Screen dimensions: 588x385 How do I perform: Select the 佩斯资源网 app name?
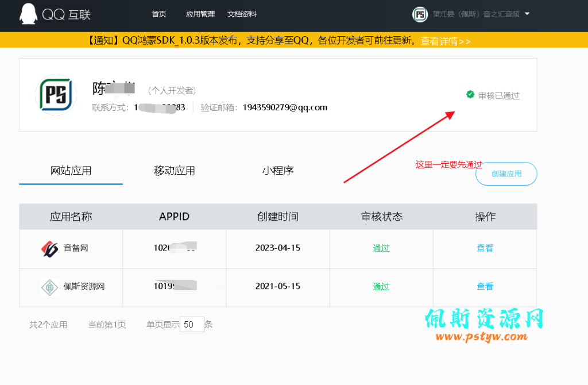point(84,286)
